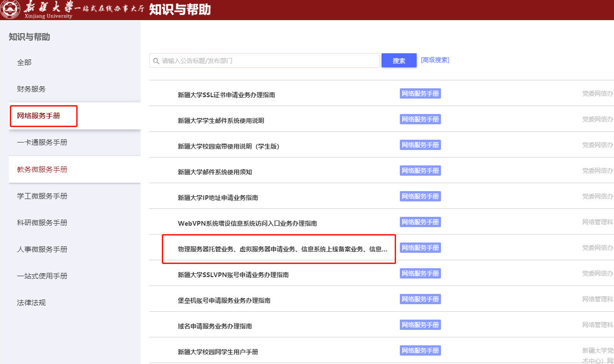Click the 知识与帮助 heading above the sidebar list
614x364 pixels.
click(x=29, y=37)
